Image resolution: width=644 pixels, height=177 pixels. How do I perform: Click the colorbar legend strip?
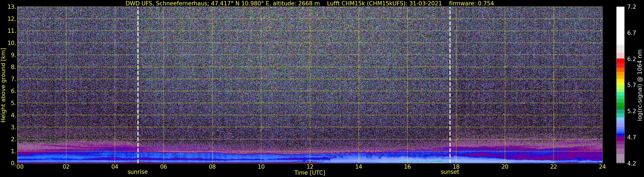coord(620,85)
